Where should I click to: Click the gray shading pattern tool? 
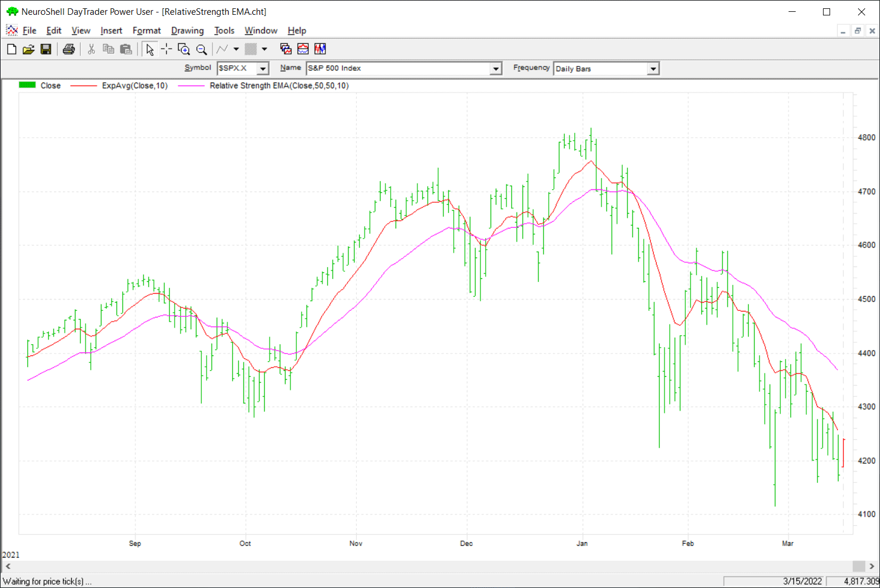click(x=251, y=49)
